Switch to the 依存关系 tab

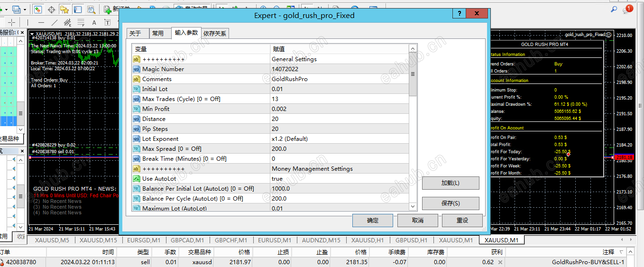point(215,33)
